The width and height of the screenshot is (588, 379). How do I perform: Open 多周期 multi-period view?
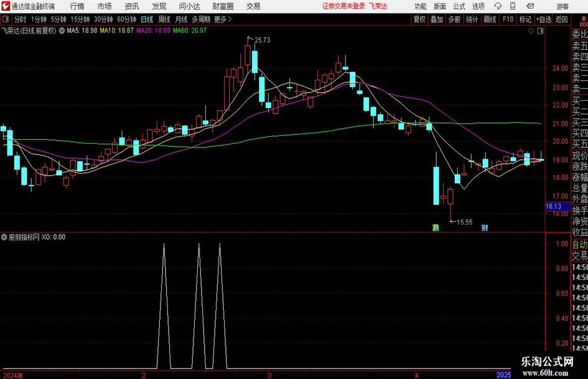point(201,19)
